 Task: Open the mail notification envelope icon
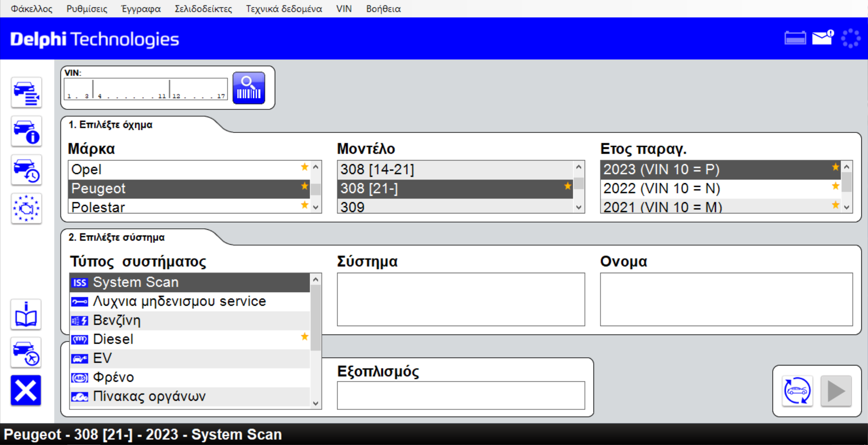click(x=823, y=38)
